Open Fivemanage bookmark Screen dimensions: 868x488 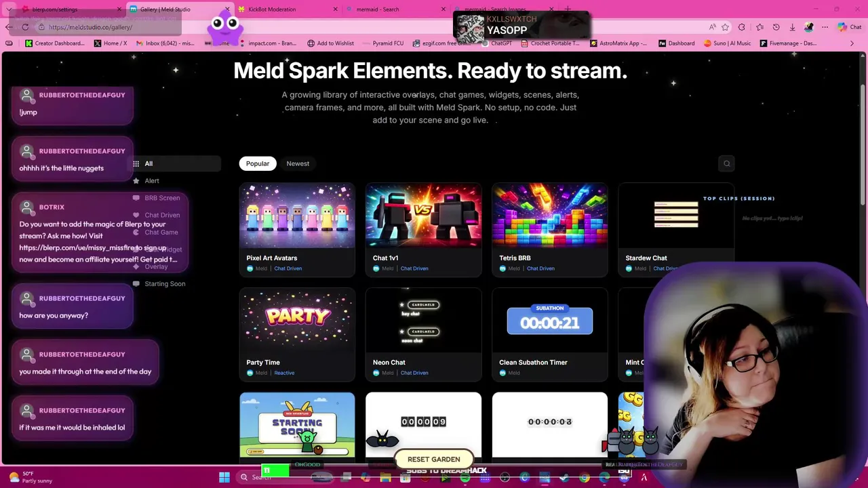pos(788,43)
